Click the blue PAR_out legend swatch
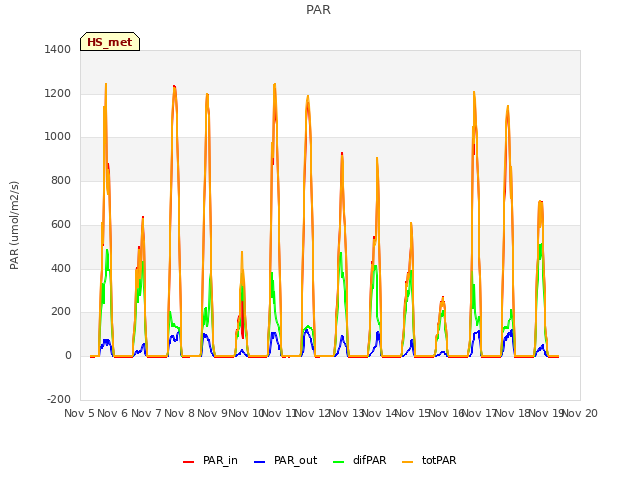 [259, 462]
